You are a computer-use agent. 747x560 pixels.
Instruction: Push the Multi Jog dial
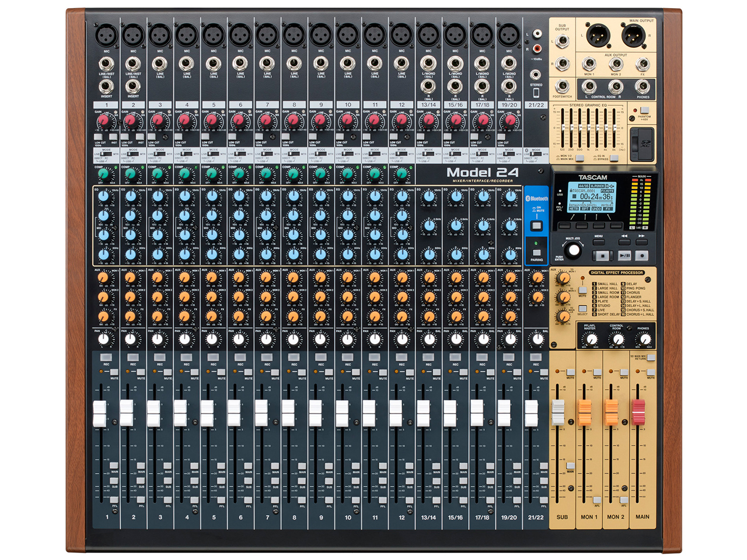click(574, 250)
